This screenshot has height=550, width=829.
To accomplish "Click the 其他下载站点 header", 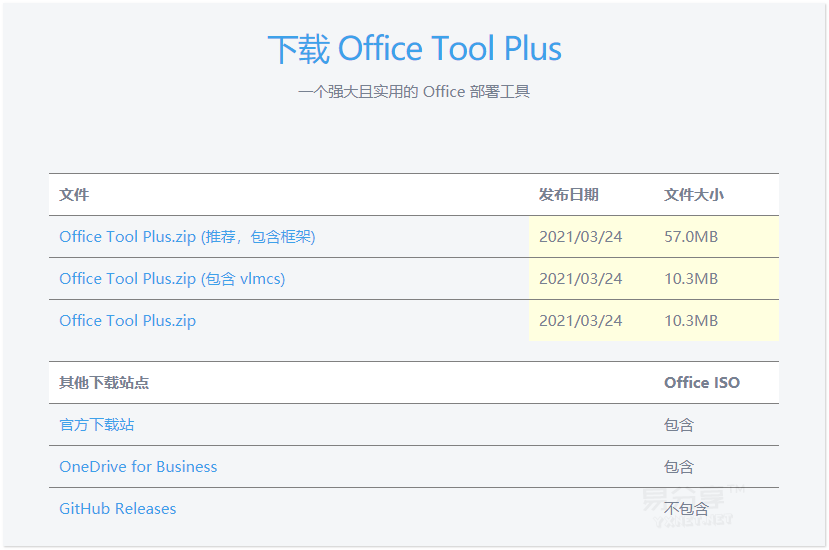I will point(104,382).
